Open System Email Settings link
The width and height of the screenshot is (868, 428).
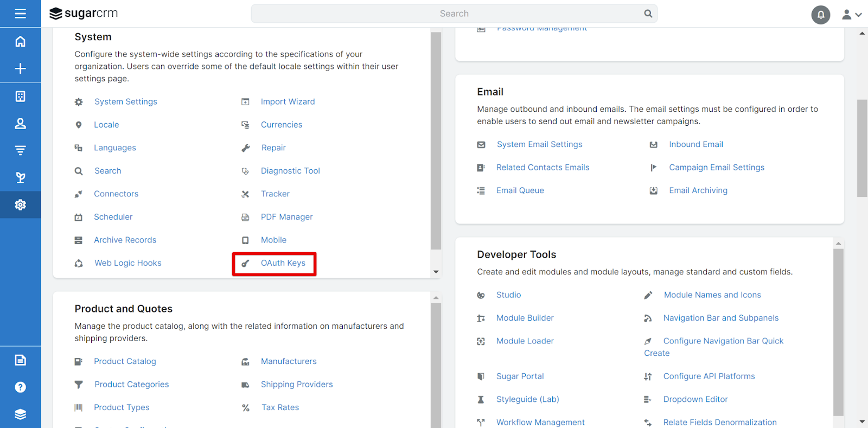pos(540,144)
